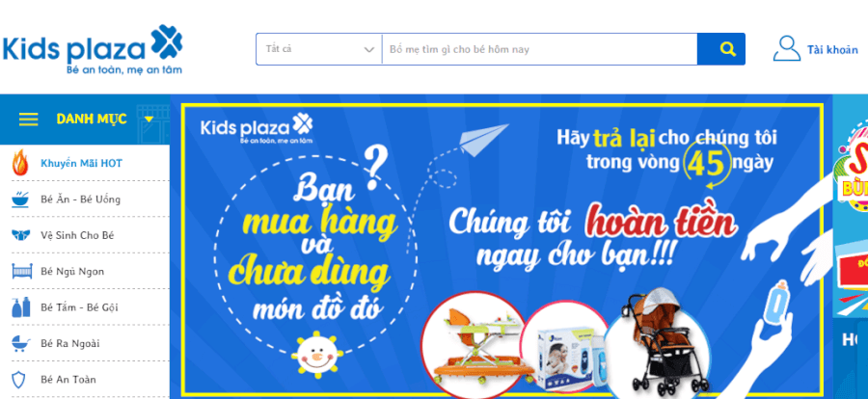The image size is (868, 399).
Task: Click the crib icon for Bé Ngủ Ngon
Action: pyautogui.click(x=19, y=271)
